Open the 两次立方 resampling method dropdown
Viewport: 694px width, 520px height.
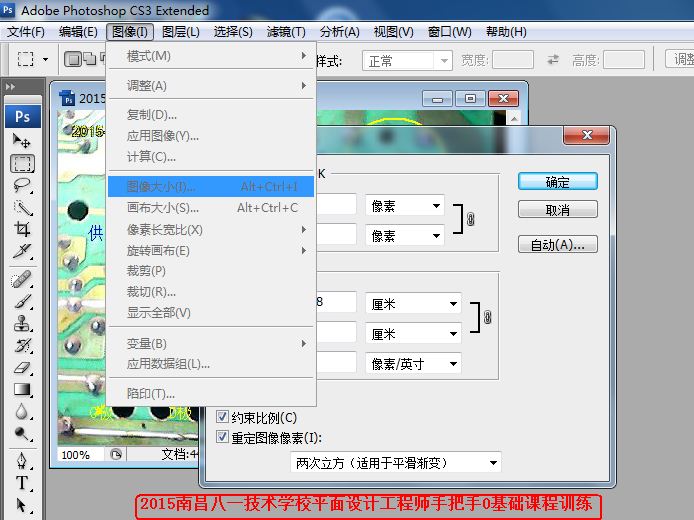click(x=396, y=463)
